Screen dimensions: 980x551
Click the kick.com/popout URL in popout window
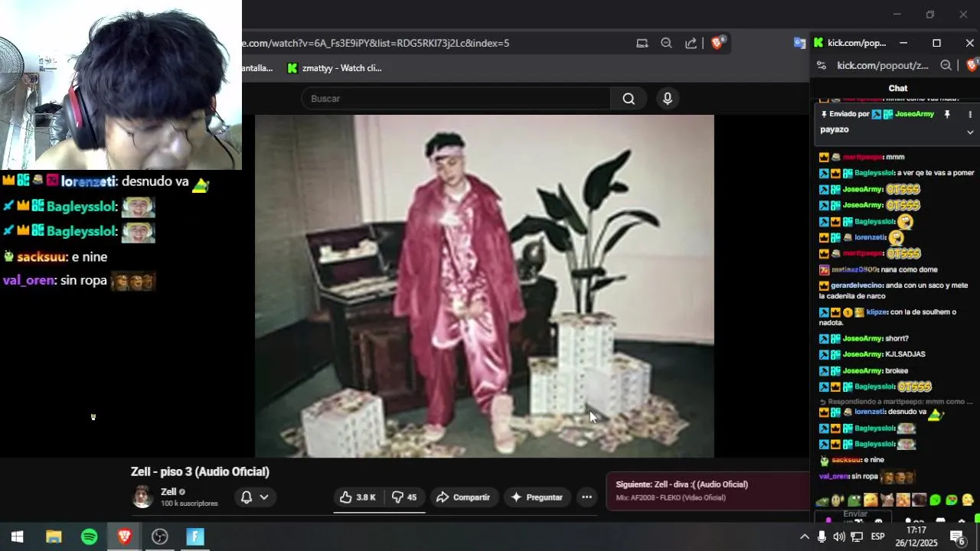[883, 66]
